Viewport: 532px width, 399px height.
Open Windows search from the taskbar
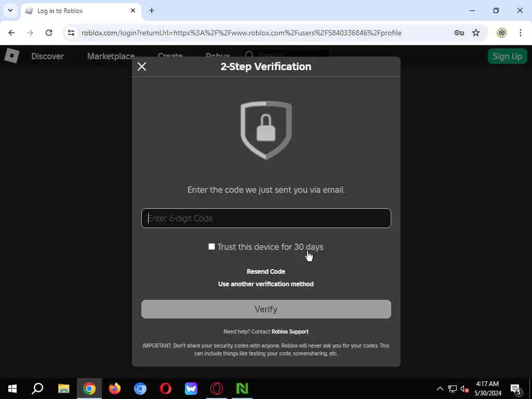pyautogui.click(x=37, y=389)
